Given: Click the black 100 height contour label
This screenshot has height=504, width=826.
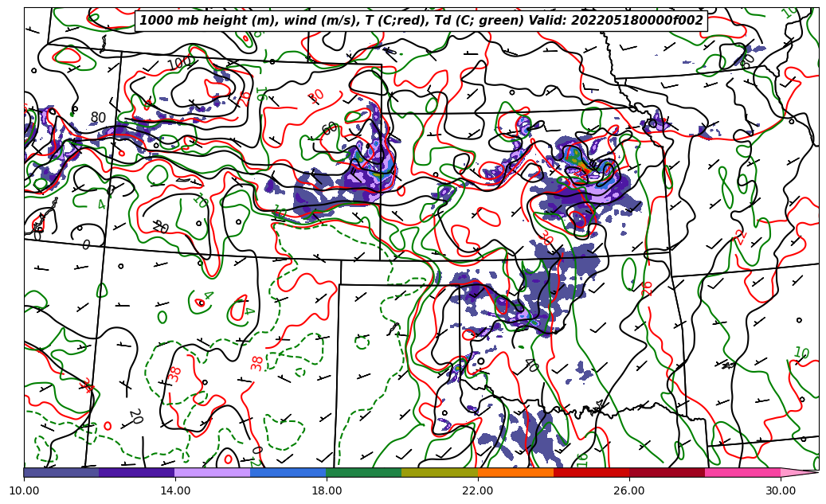Looking at the screenshot, I should [179, 63].
